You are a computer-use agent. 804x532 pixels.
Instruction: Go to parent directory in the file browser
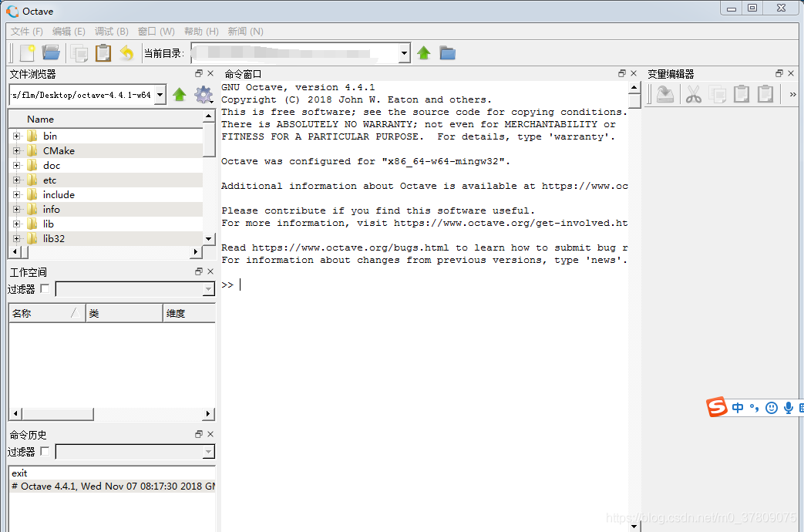point(180,94)
